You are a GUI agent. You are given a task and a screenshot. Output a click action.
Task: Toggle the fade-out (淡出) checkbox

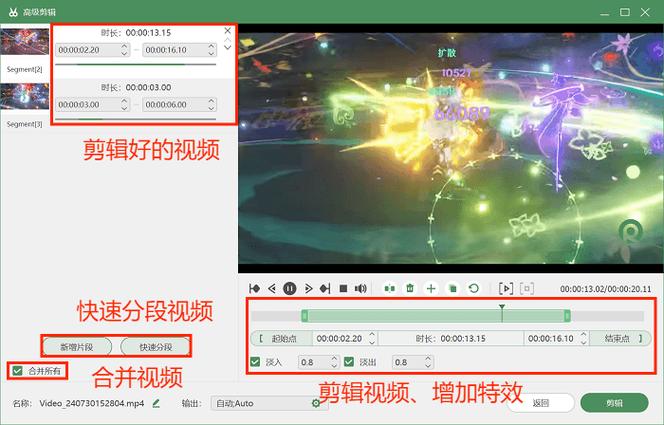(349, 362)
